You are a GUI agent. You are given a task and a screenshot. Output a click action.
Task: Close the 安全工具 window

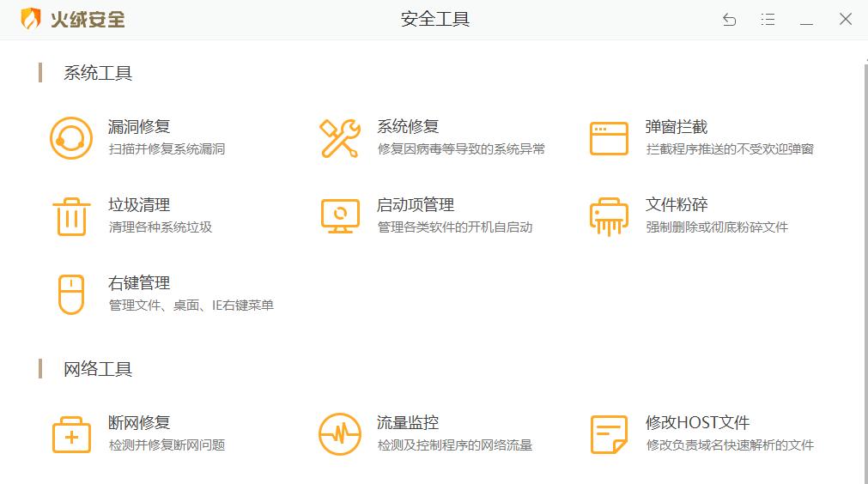click(x=846, y=20)
